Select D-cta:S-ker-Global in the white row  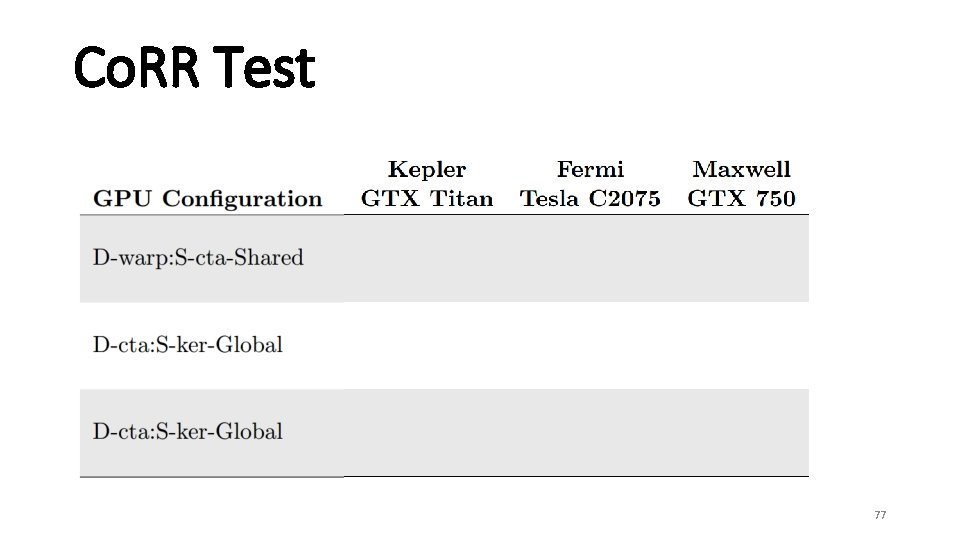coord(187,345)
